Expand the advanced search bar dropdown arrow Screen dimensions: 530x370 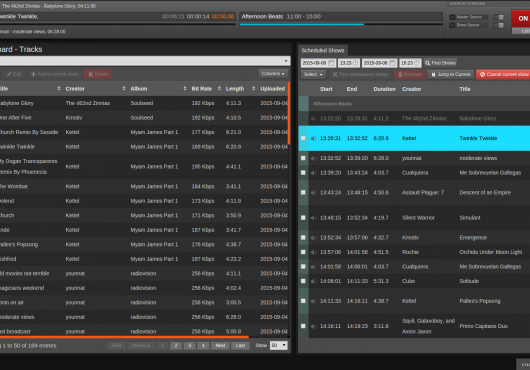pyautogui.click(x=286, y=61)
